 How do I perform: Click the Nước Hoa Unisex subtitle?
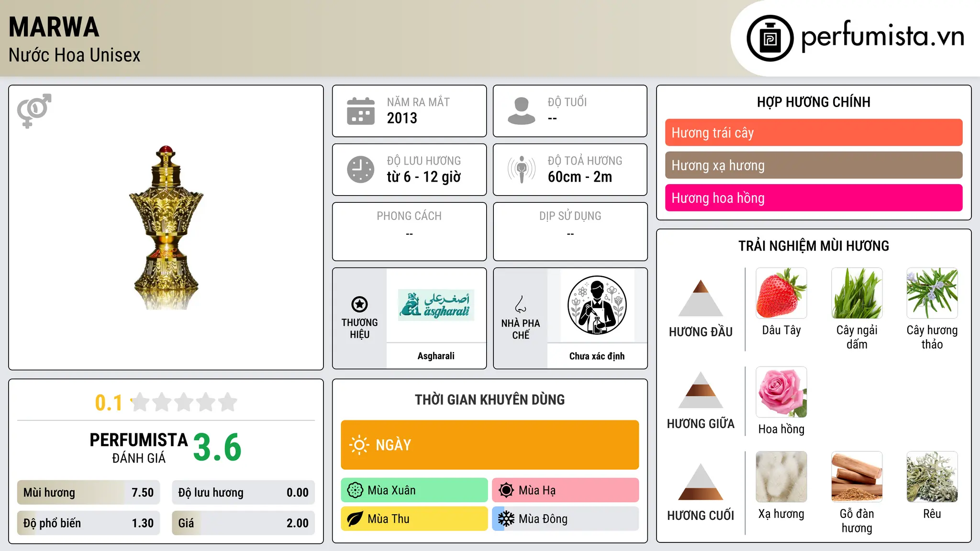[75, 55]
